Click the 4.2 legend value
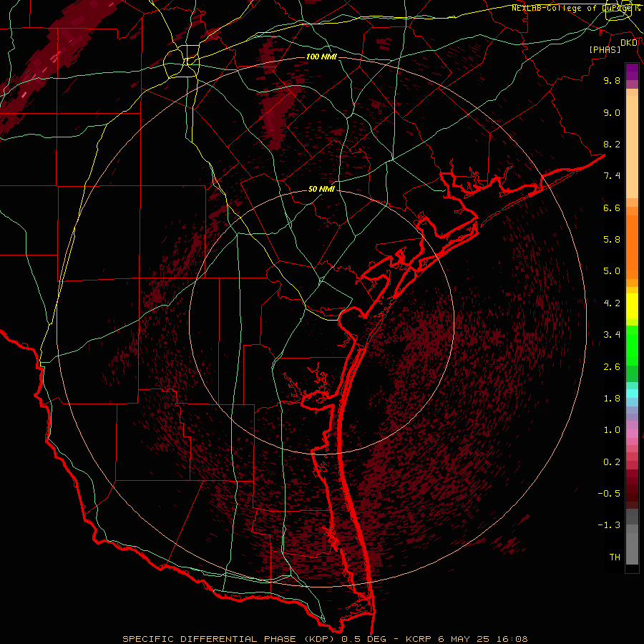 pyautogui.click(x=612, y=303)
